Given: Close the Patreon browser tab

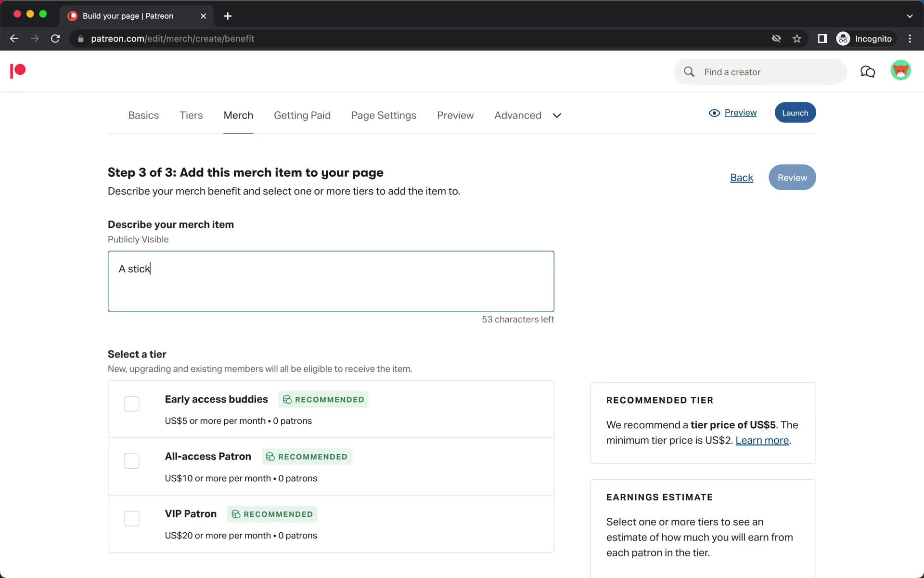Looking at the screenshot, I should click(x=204, y=16).
